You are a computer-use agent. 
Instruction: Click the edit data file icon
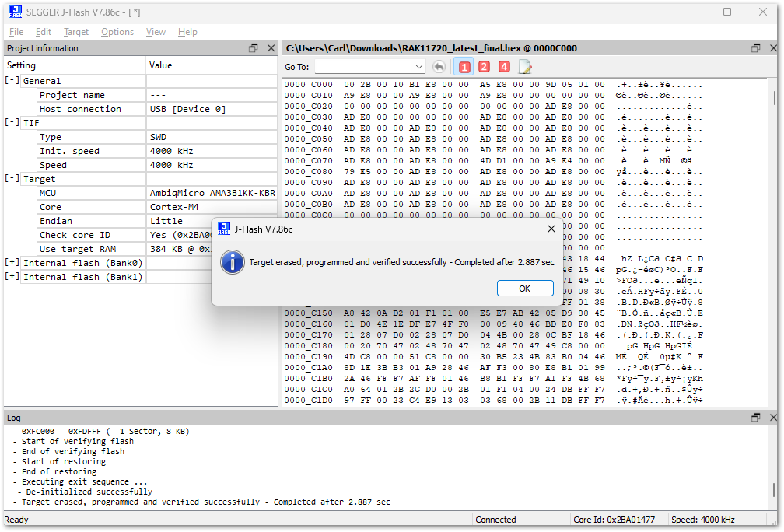pos(524,67)
